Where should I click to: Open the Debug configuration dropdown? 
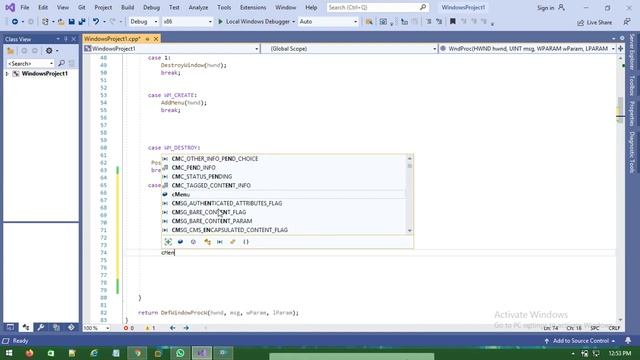[x=144, y=22]
